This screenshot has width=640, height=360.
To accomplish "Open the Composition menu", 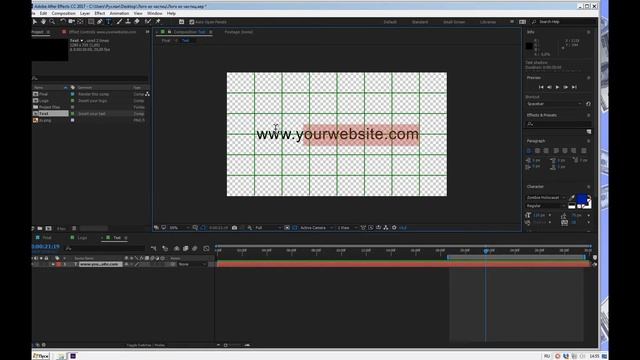I will [x=63, y=13].
